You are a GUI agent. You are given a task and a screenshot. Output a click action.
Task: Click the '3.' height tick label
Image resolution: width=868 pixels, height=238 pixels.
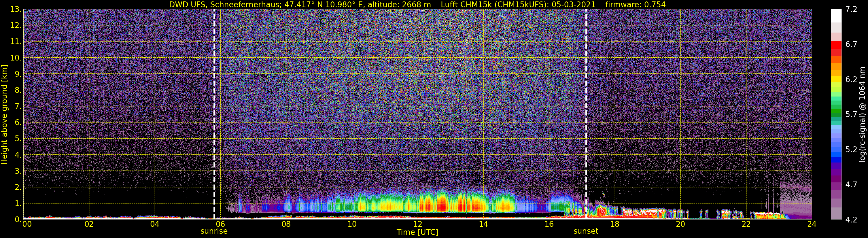(18, 171)
